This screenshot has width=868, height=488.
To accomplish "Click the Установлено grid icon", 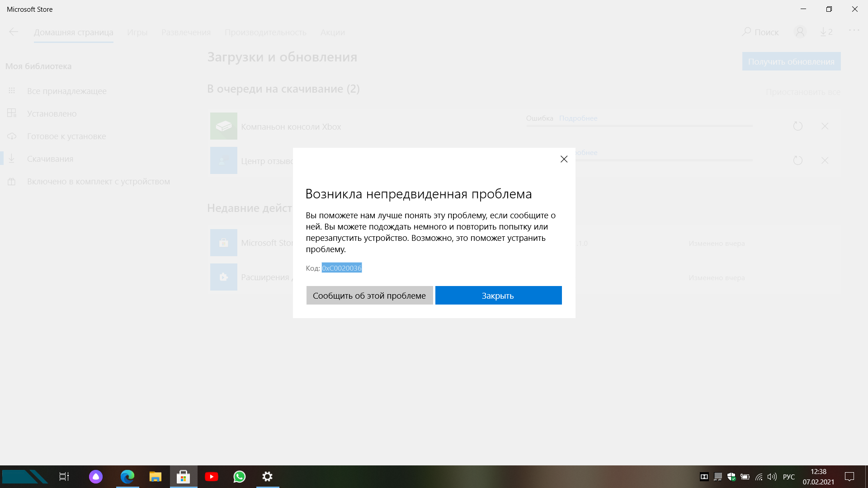I will click(12, 113).
